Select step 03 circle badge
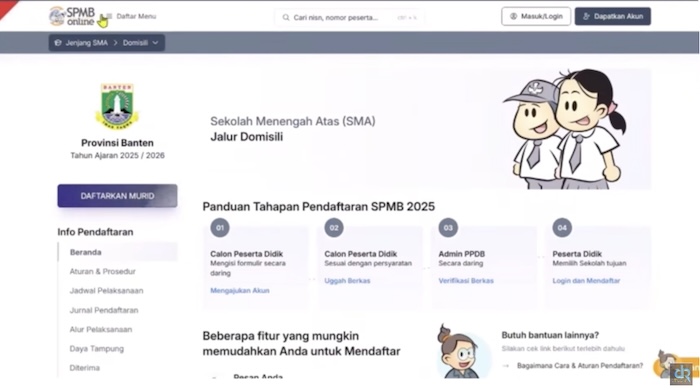 pos(448,228)
